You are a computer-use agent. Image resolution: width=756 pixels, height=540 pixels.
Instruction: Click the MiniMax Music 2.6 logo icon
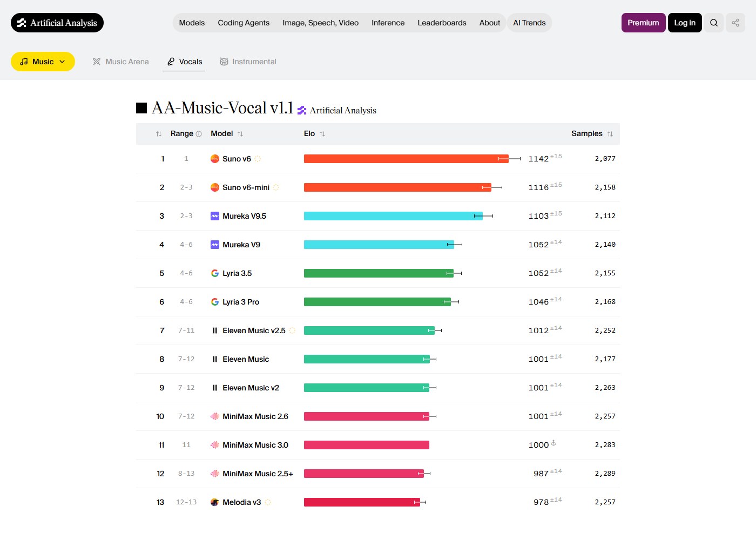click(215, 416)
